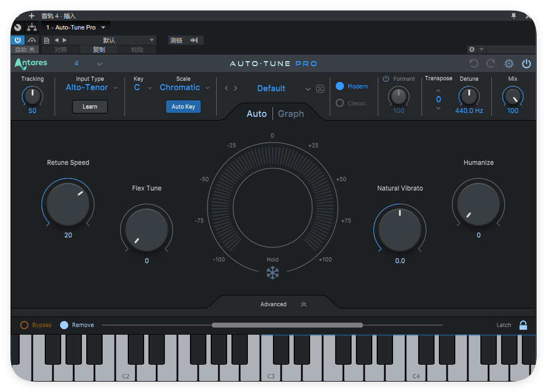
Task: Click the Natural Vibrato knob
Action: pyautogui.click(x=400, y=230)
